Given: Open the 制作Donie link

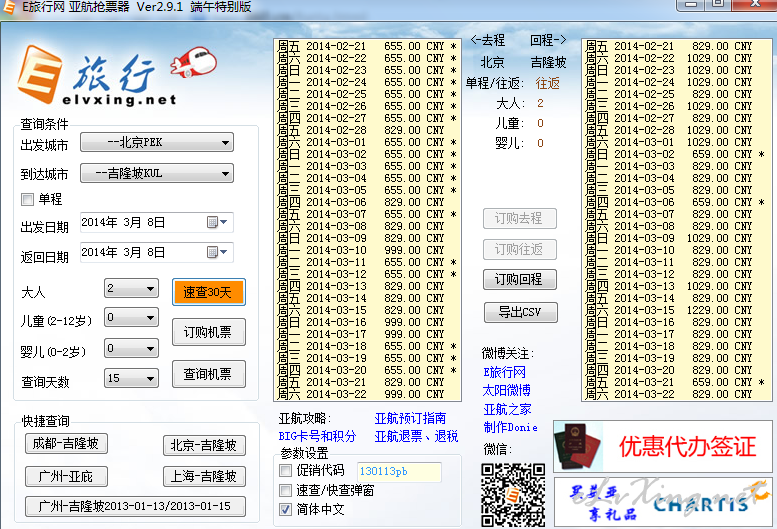Looking at the screenshot, I should tap(510, 427).
